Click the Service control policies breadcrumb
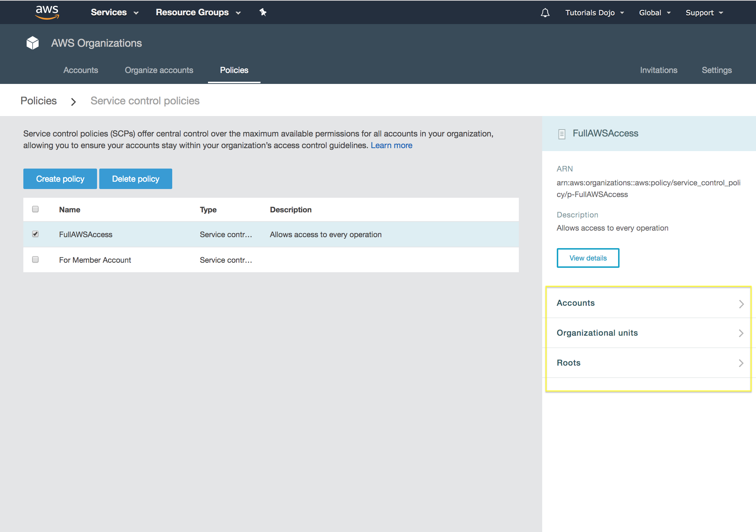This screenshot has height=532, width=756. pyautogui.click(x=145, y=101)
